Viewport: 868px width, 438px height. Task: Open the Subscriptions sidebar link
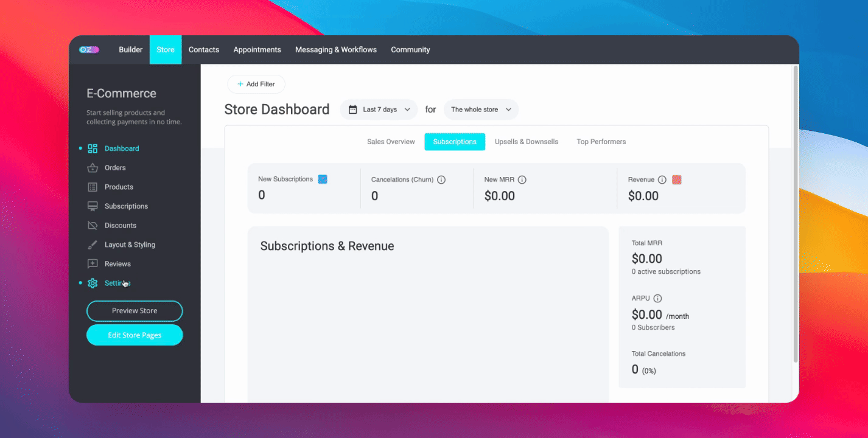point(126,206)
